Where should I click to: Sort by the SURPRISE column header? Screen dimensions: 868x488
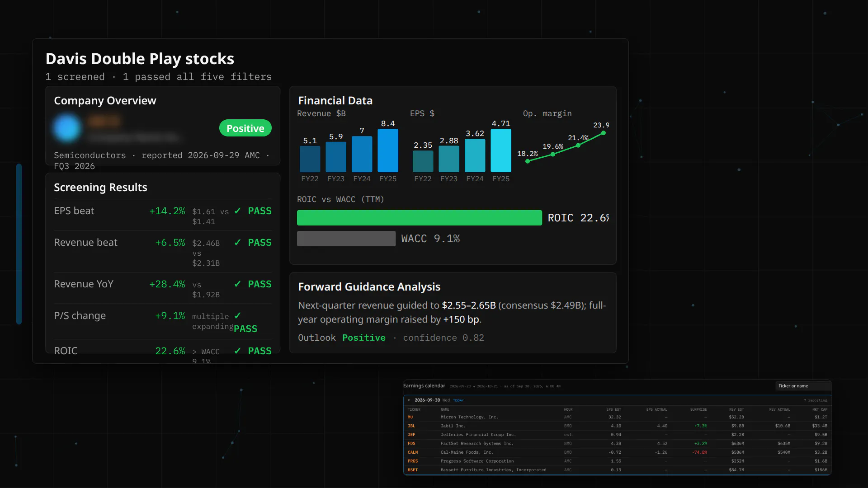[698, 409]
